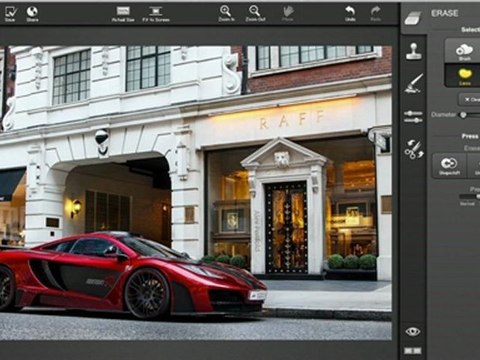480x360 pixels.
Task: Open the Crop and rotate scissors tool
Action: click(x=414, y=149)
